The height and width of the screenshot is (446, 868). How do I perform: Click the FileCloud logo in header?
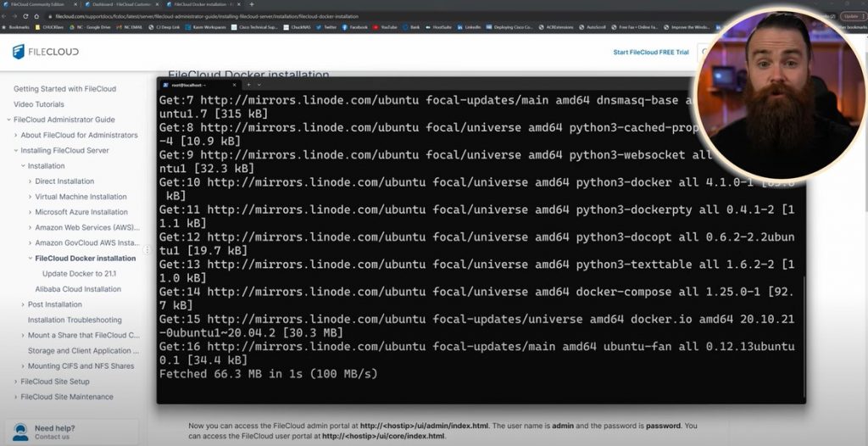tap(46, 52)
